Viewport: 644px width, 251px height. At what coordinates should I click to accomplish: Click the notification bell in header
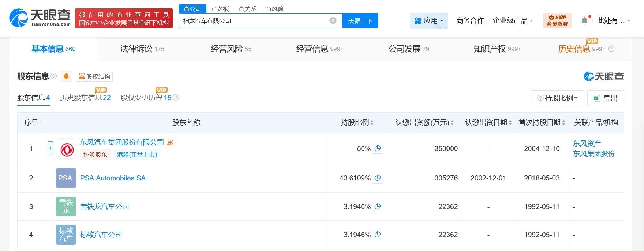[x=584, y=21]
